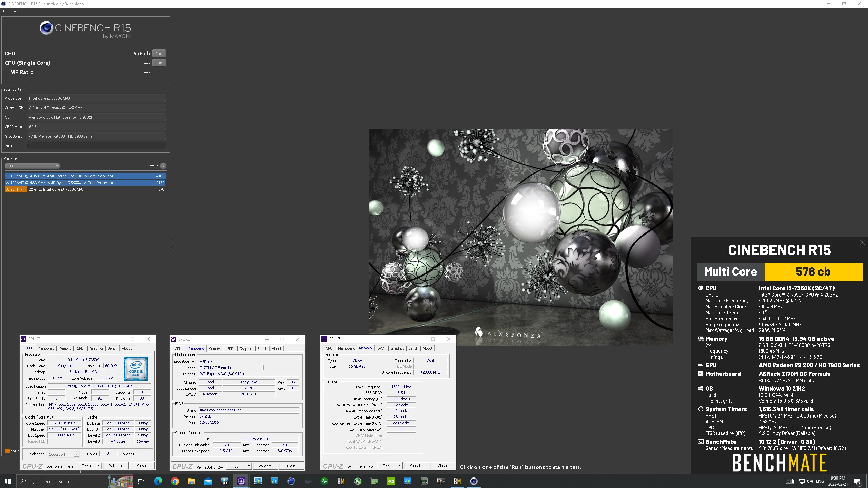Viewport: 868px width, 488px height.
Task: Expand the Tools arrow in the CPU-Z CPU-tab window
Action: click(x=99, y=466)
